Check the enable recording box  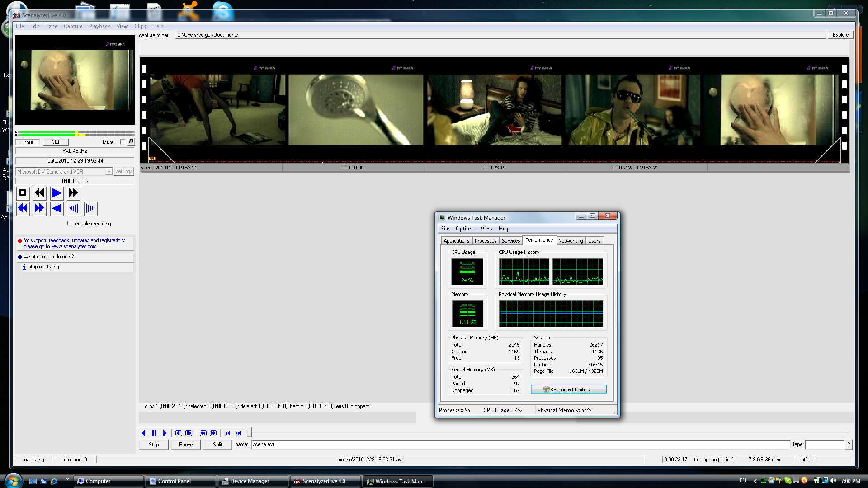(x=70, y=224)
